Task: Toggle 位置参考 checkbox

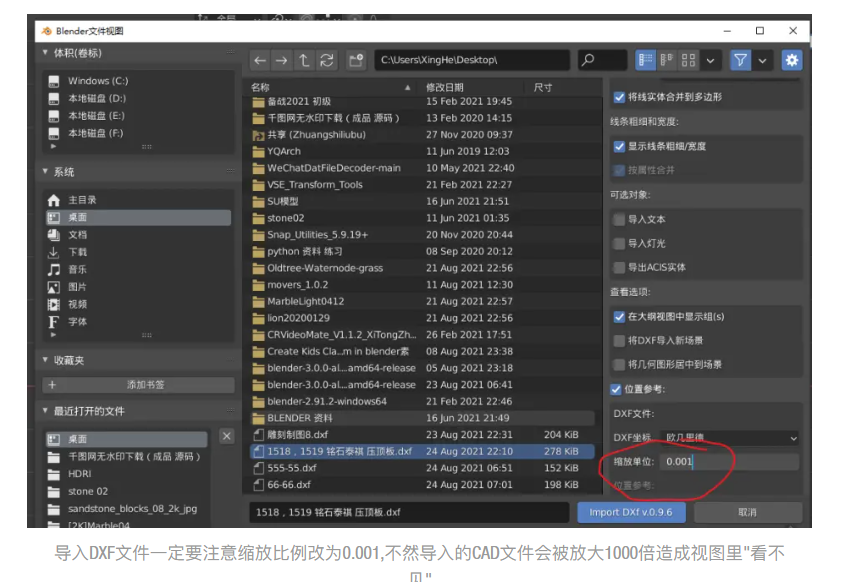Action: click(616, 389)
